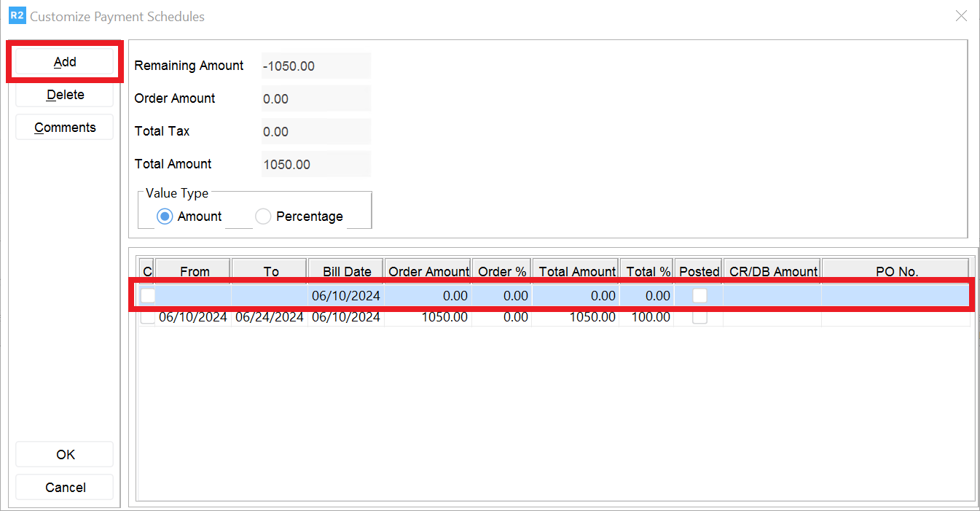Click the CR/DB Amount column header
The width and height of the screenshot is (980, 511).
coord(773,271)
